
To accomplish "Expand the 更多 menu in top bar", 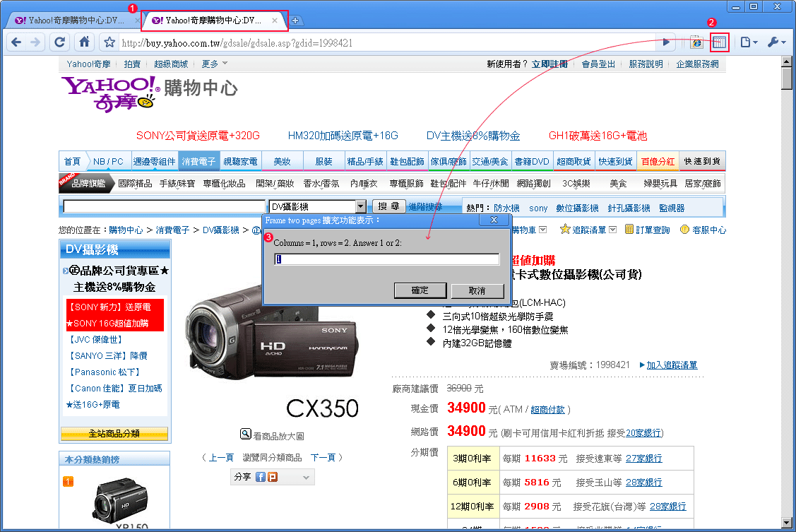I will pyautogui.click(x=214, y=64).
